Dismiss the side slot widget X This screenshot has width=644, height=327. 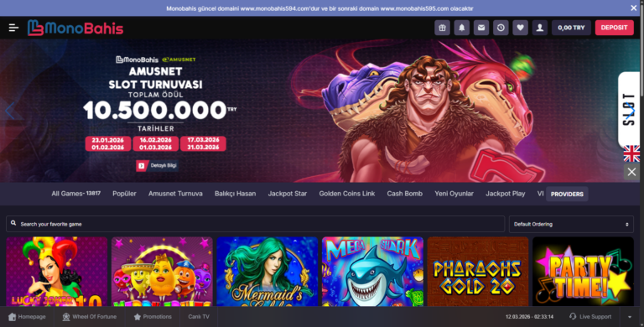coord(631,172)
